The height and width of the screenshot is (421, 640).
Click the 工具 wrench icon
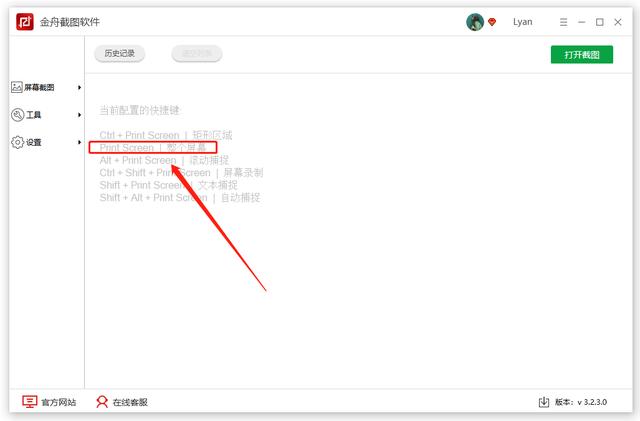17,115
